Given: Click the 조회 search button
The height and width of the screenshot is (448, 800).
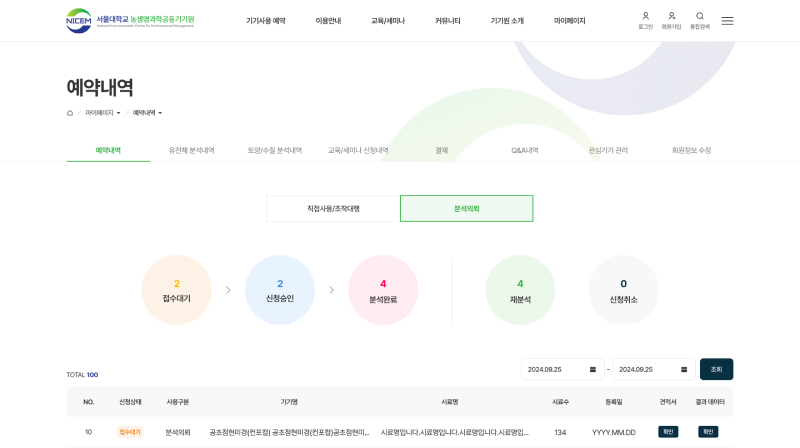Looking at the screenshot, I should click(x=716, y=369).
